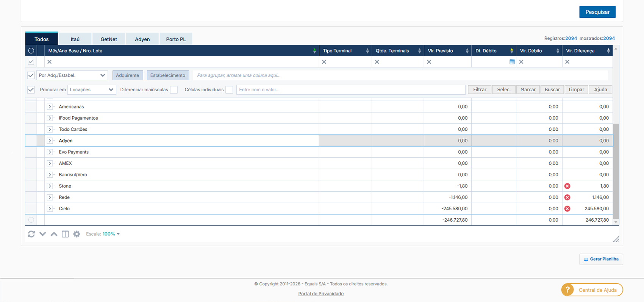Click the expand all down-chevron icon
This screenshot has height=302, width=644.
pyautogui.click(x=43, y=234)
